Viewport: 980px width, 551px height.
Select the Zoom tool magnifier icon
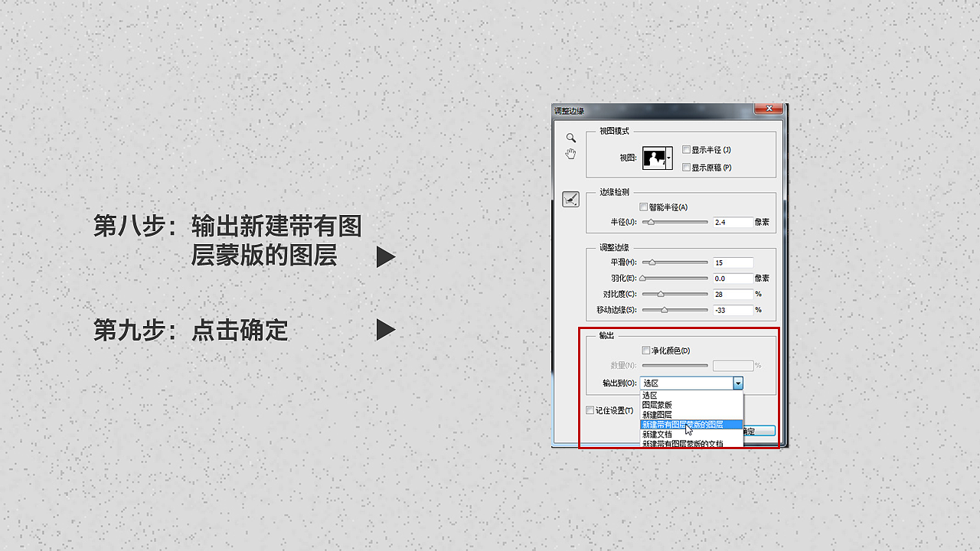[570, 139]
